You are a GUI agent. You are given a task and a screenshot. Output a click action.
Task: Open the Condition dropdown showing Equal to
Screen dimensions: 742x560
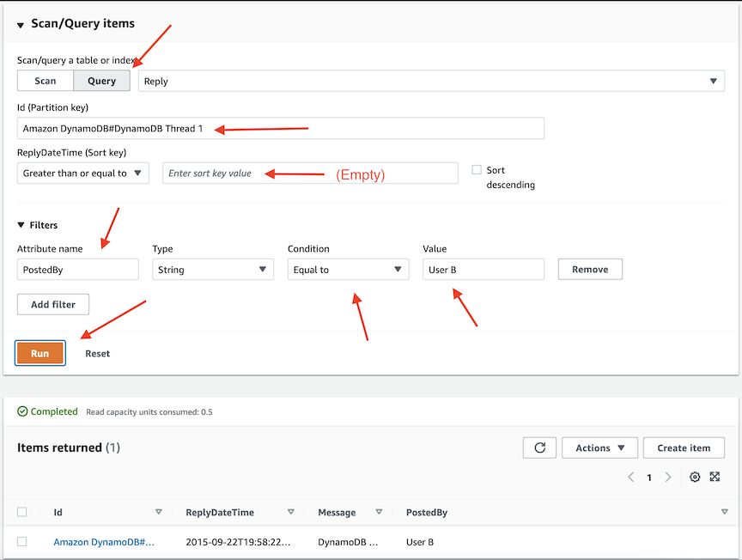click(x=349, y=270)
